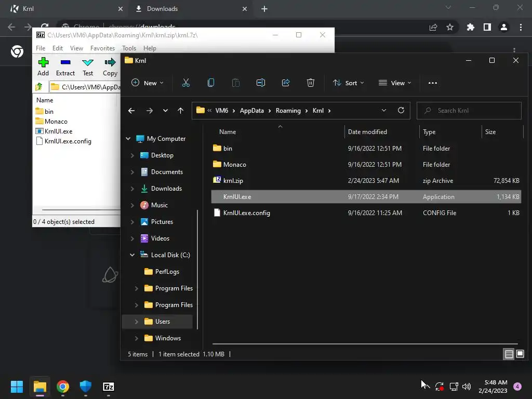Click the Copy icon in Explorer toolbar
Screen dimensions: 532x399
pos(211,83)
